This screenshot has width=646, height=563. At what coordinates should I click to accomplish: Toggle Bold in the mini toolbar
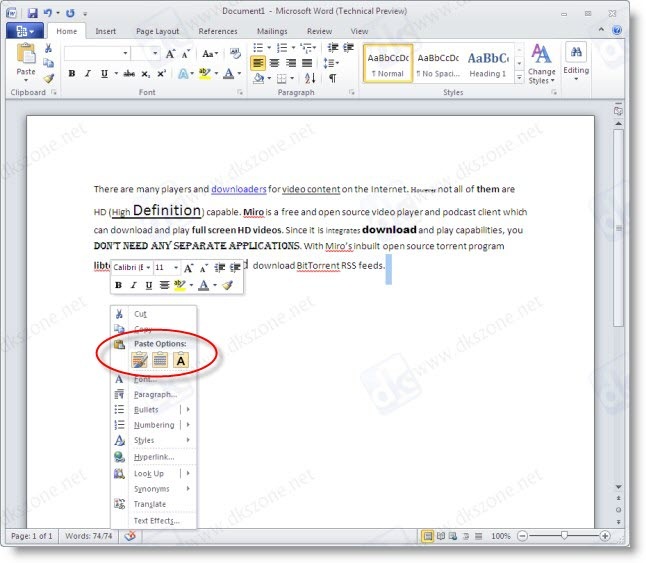(118, 285)
